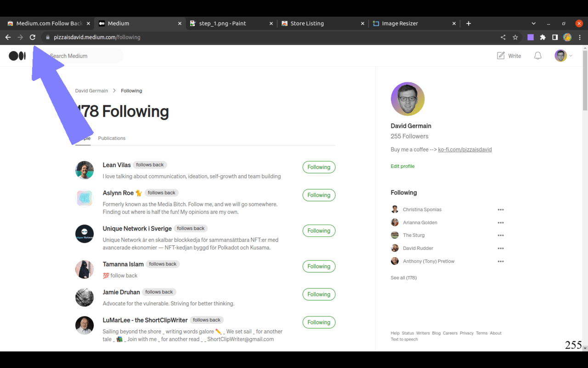
Task: Click the padlock site info icon
Action: [x=47, y=37]
